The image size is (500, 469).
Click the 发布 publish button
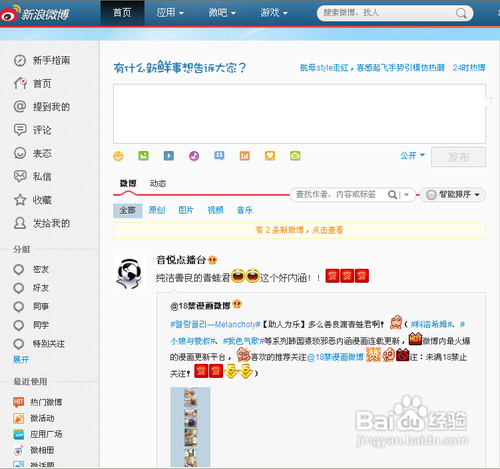tap(458, 157)
